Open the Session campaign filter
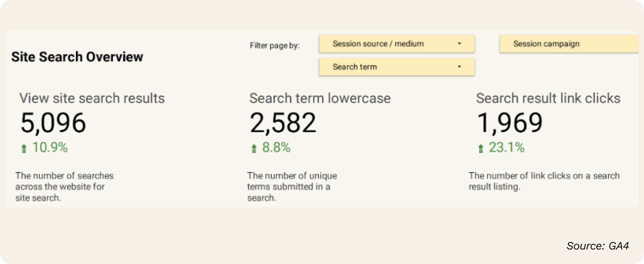The height and width of the screenshot is (264, 644). 568,44
